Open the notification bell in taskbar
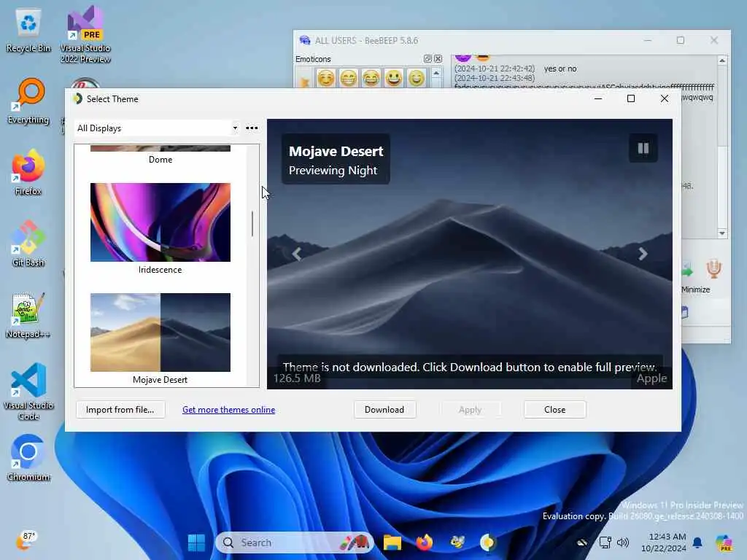This screenshot has width=747, height=560. (697, 542)
